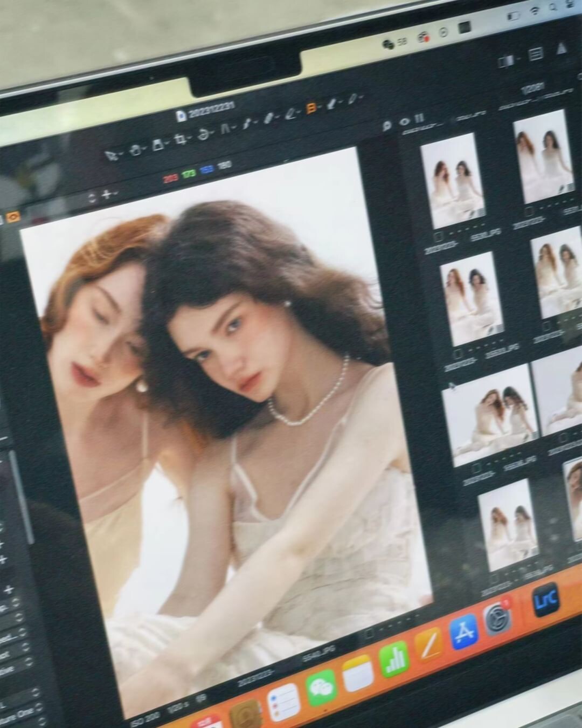Click the menu bar icon with red dot

(423, 38)
